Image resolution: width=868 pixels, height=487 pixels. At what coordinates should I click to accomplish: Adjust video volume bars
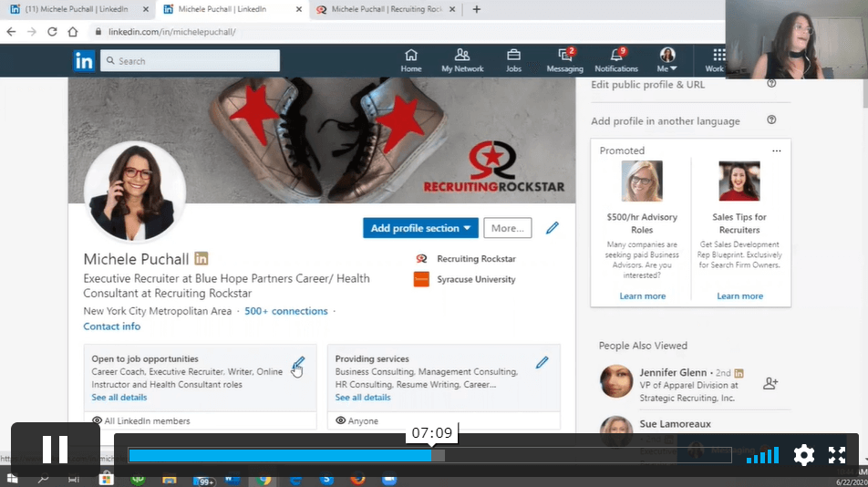(762, 455)
